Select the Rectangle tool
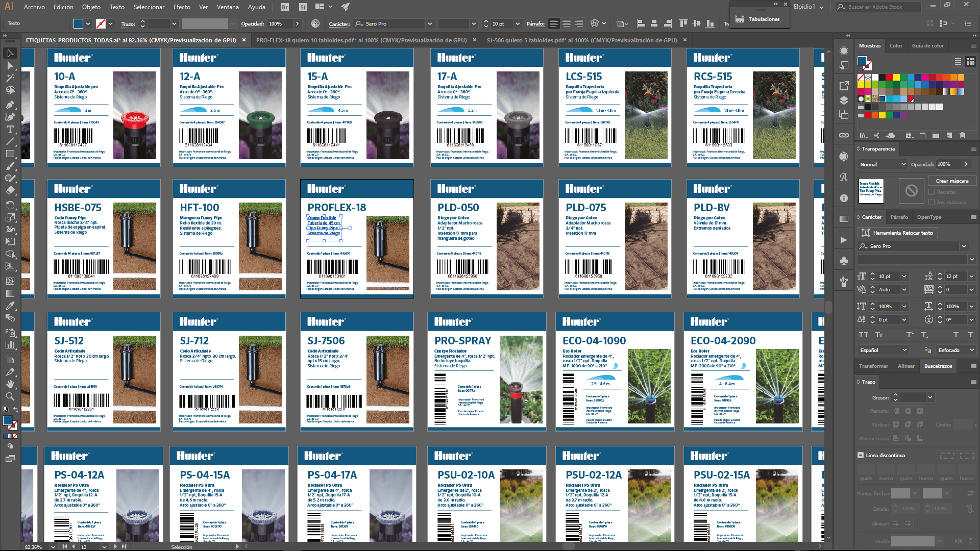Screen dimensions: 980x551 point(10,154)
